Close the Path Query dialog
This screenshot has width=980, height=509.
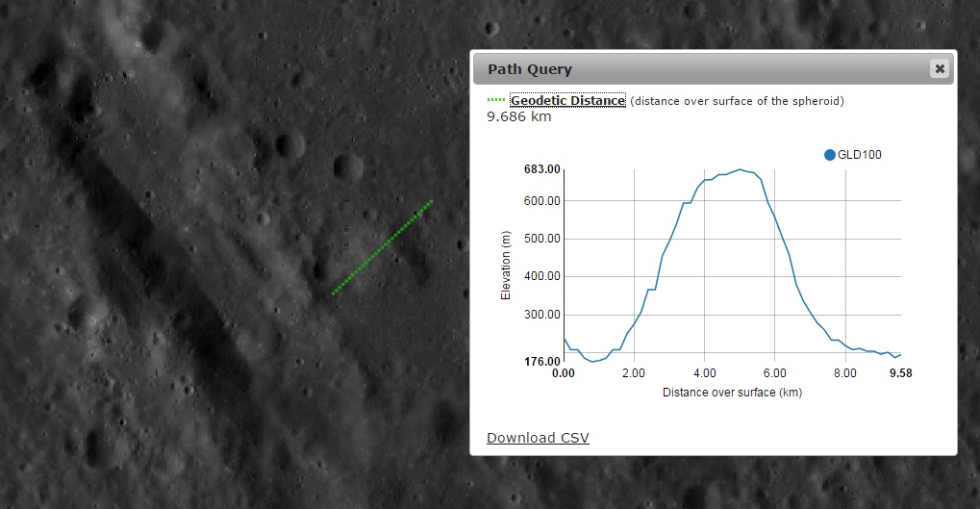[x=940, y=68]
